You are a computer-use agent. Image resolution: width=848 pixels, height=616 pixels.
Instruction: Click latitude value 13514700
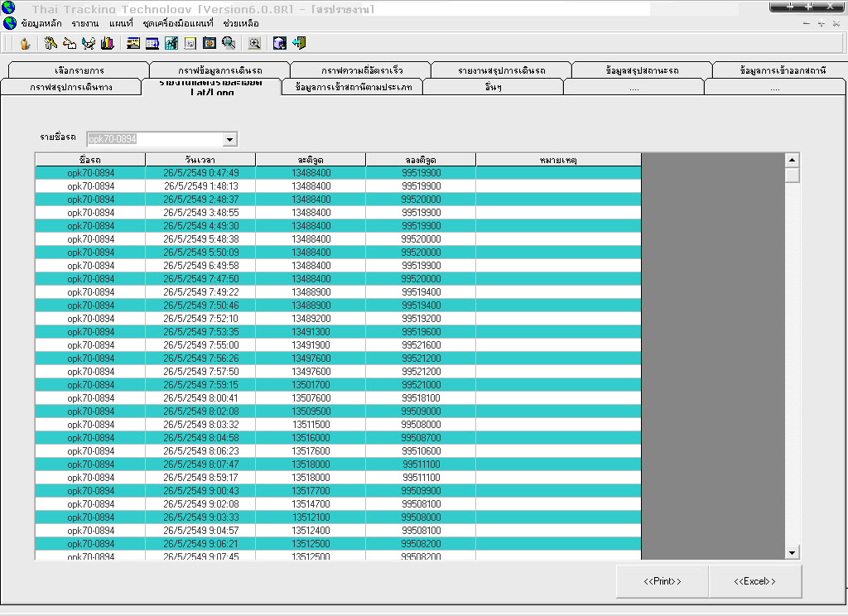pyautogui.click(x=311, y=504)
